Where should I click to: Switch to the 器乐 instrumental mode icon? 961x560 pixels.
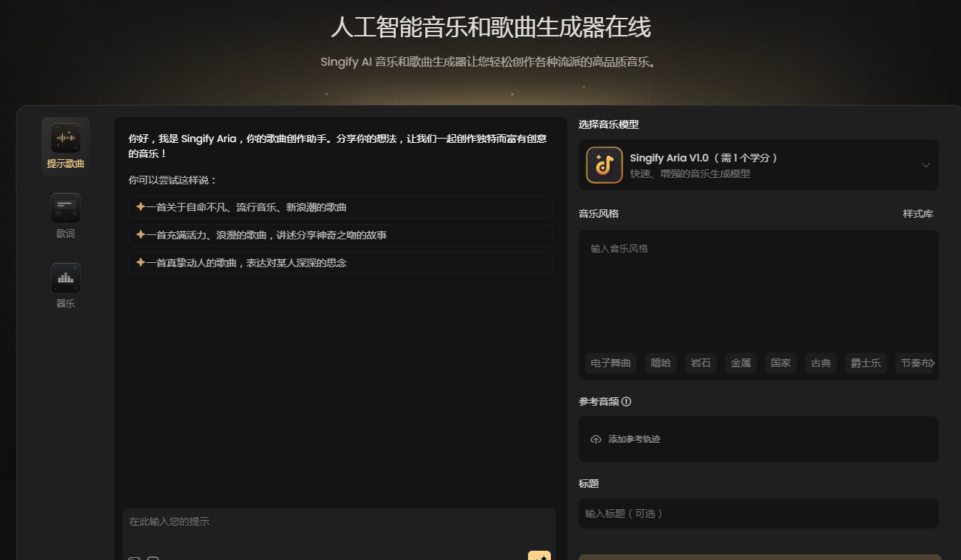(66, 278)
